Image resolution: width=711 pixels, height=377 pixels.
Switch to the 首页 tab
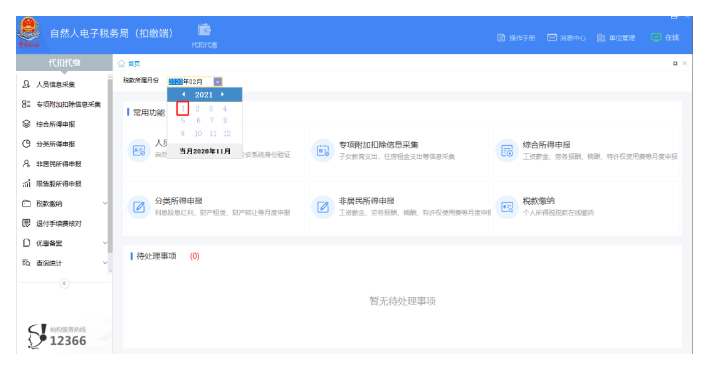[129, 64]
